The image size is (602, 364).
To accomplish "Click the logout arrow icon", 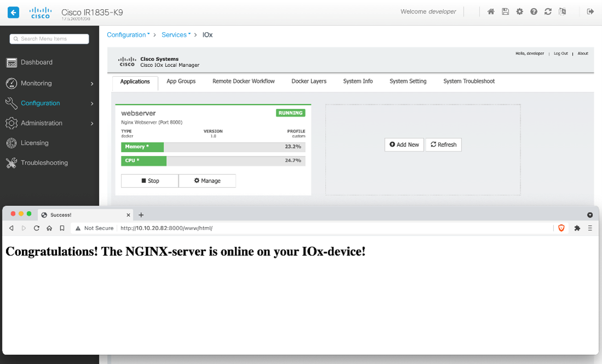I will [590, 11].
